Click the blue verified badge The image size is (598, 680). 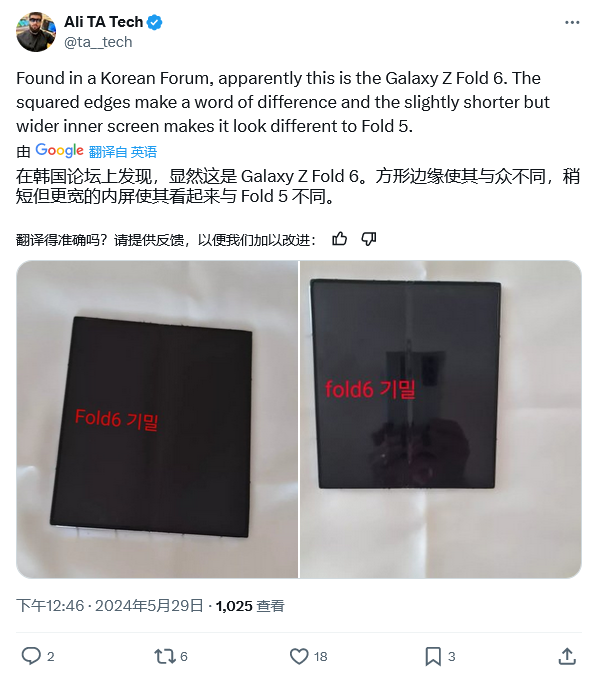(x=155, y=22)
